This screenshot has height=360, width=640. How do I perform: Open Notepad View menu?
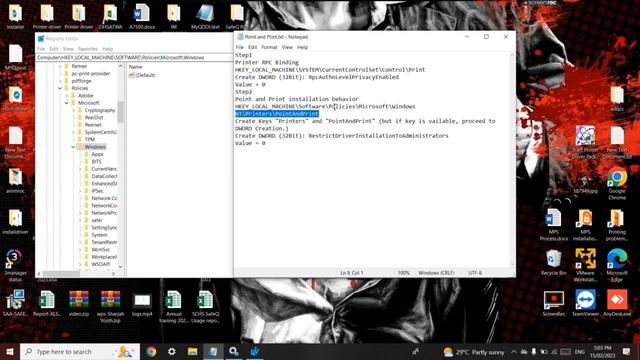tap(287, 47)
